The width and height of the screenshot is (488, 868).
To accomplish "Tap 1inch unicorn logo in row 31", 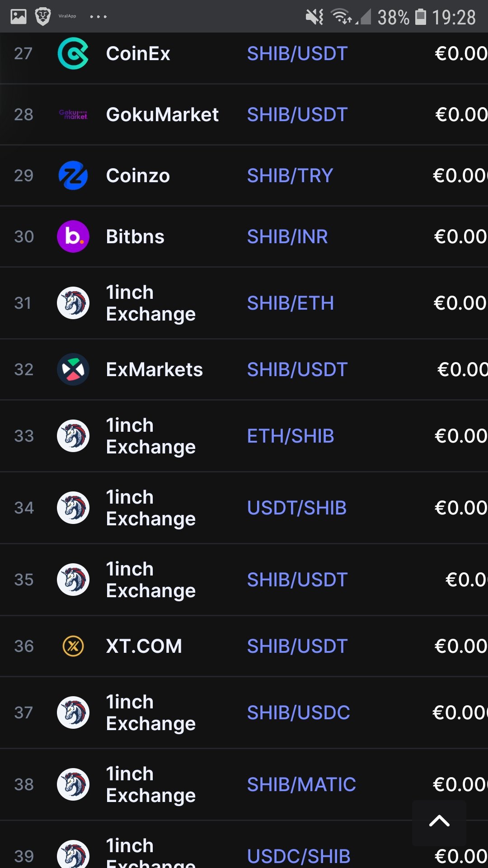I will coord(73,303).
